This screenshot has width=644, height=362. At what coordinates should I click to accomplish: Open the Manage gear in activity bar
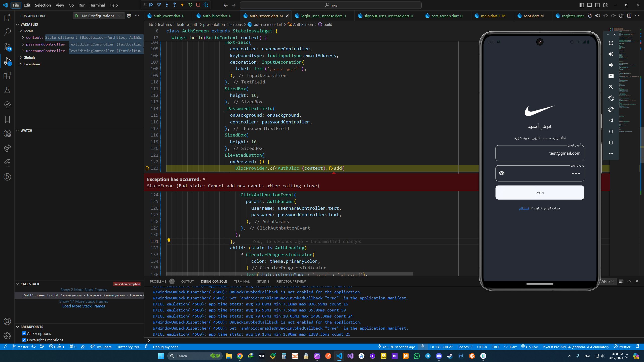[x=7, y=336]
